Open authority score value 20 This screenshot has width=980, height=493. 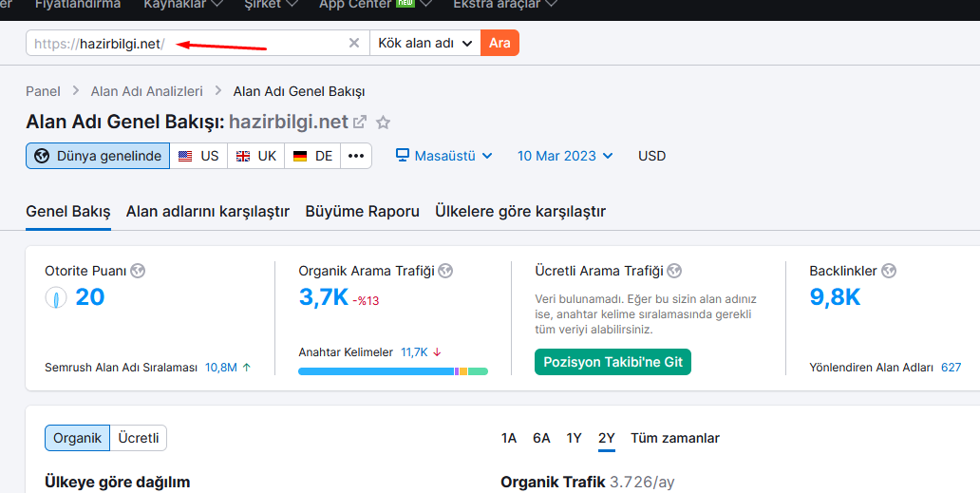(x=90, y=297)
